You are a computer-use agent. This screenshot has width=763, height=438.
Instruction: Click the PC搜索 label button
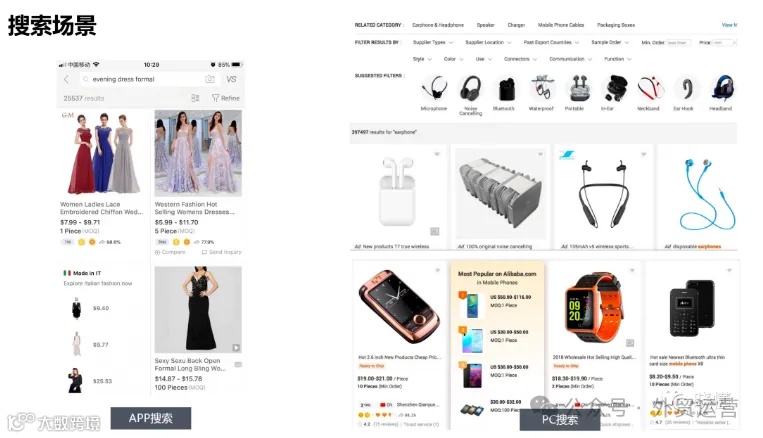click(560, 420)
